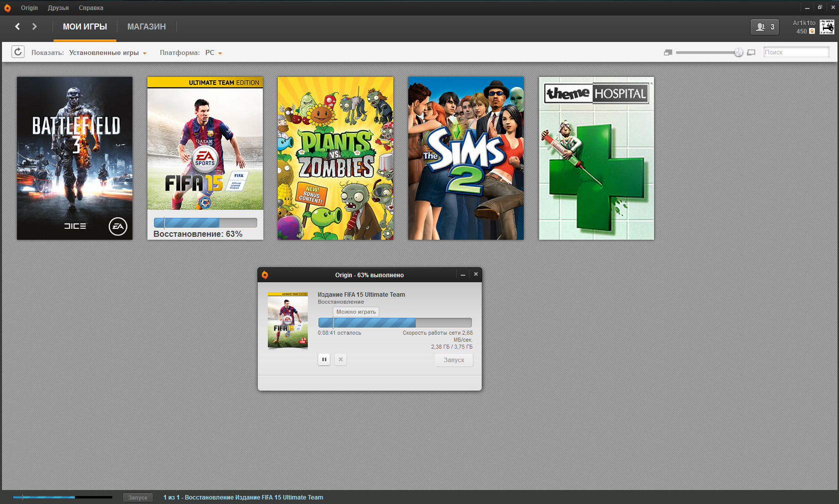Click the Origin points coin icon
The width and height of the screenshot is (839, 504).
point(812,31)
